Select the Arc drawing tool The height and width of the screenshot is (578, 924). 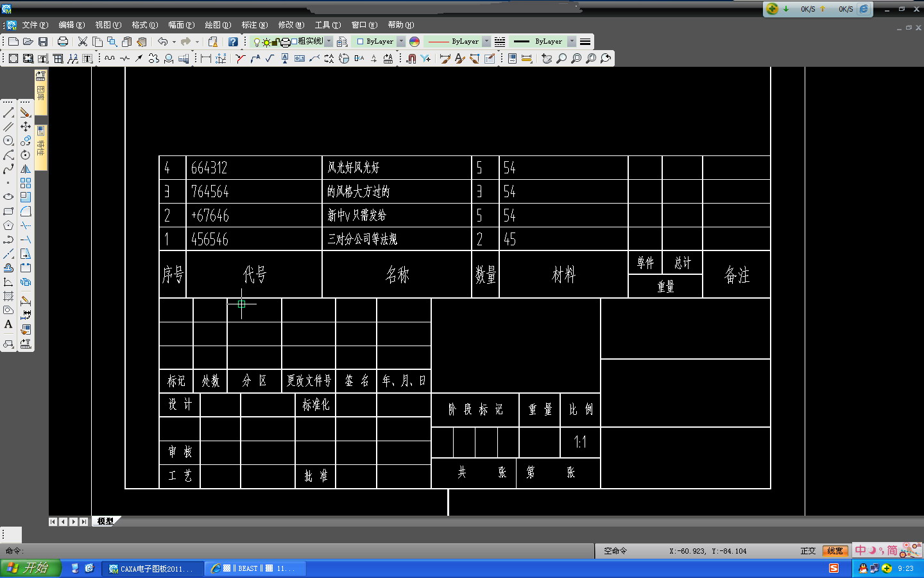click(8, 155)
